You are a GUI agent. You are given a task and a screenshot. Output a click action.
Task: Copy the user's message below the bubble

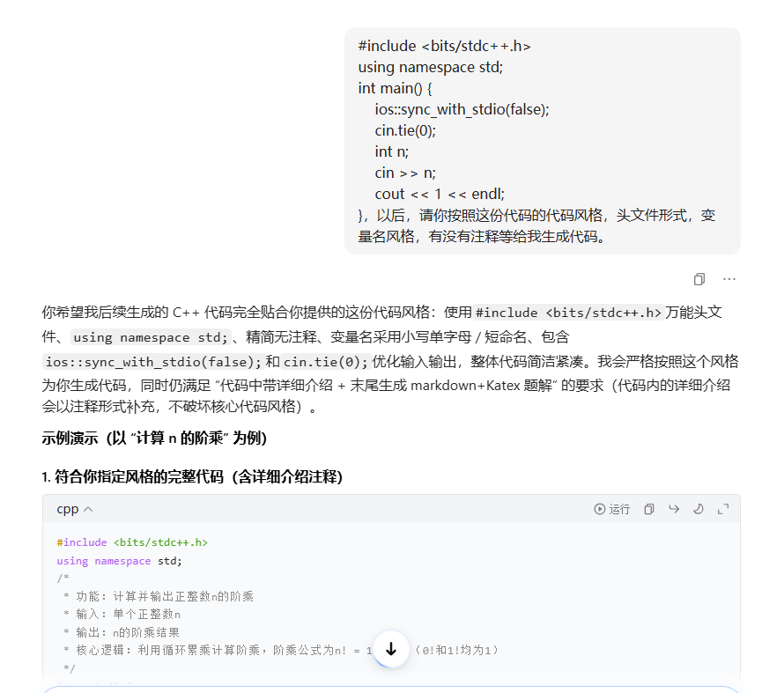(699, 279)
